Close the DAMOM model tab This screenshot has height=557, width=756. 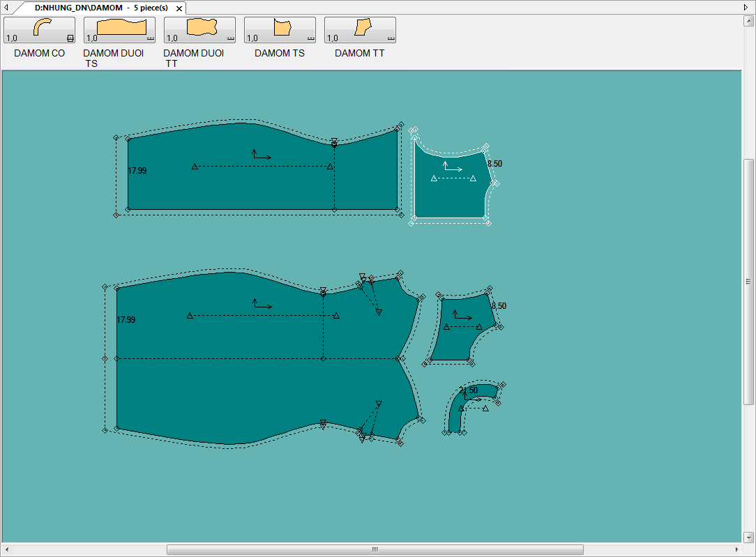pos(179,8)
